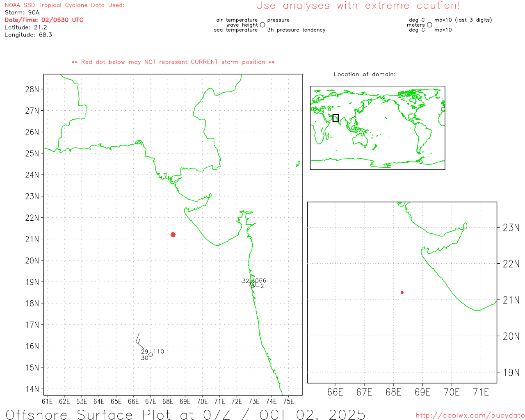Click the '61E' longitude axis label
The height and width of the screenshot is (420, 525).
47,402
